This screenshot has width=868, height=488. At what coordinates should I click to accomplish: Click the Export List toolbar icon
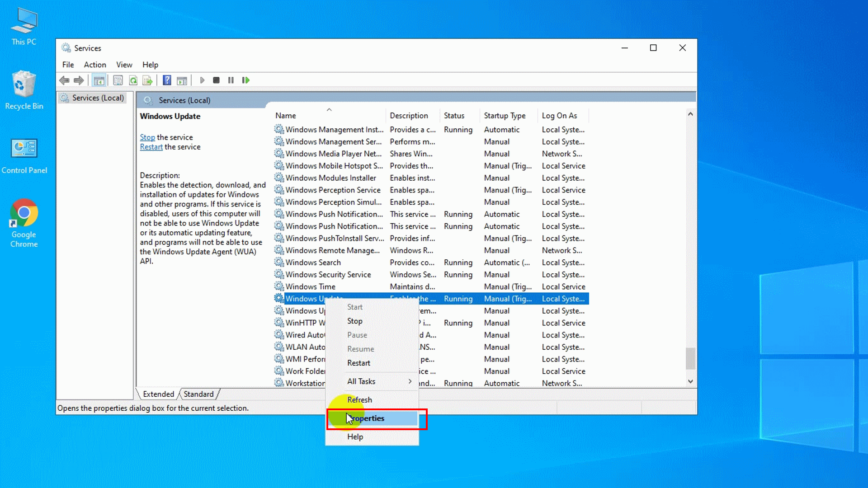pyautogui.click(x=148, y=80)
